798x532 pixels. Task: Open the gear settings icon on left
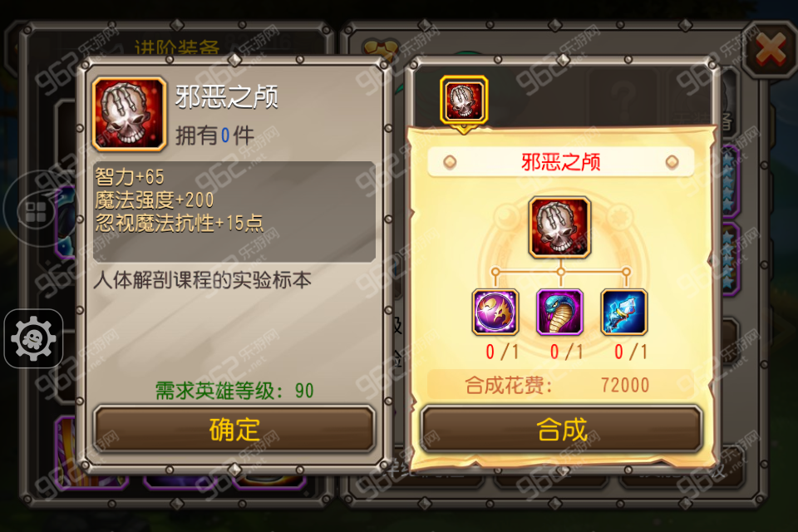pyautogui.click(x=33, y=338)
